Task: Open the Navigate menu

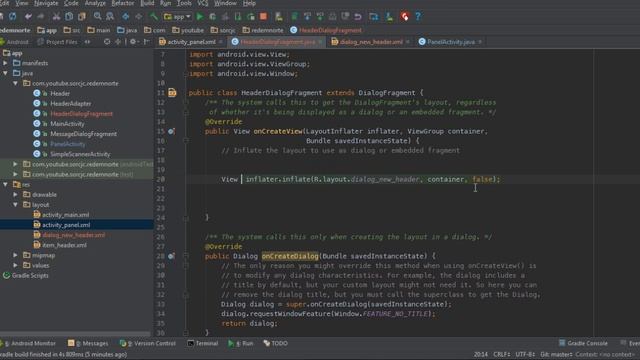Action: [46, 3]
